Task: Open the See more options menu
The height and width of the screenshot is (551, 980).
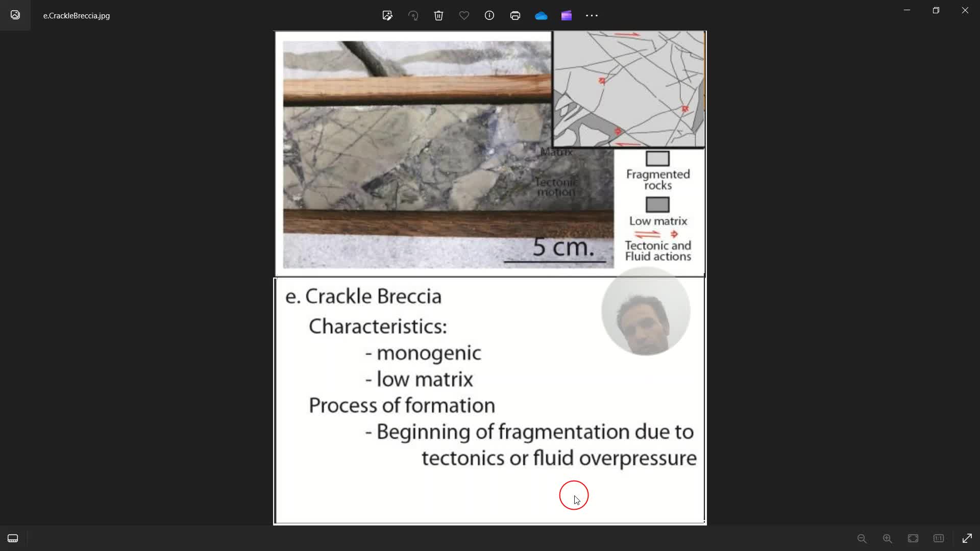Action: [592, 15]
